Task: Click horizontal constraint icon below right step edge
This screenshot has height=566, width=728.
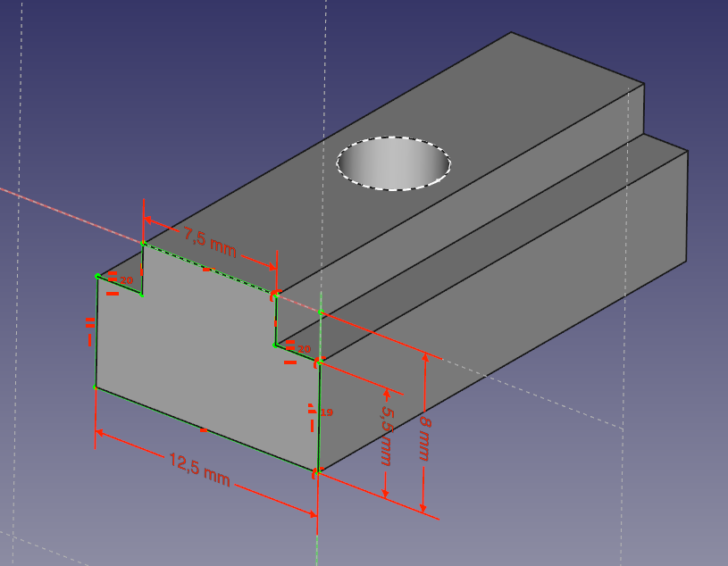Action: pos(290,362)
